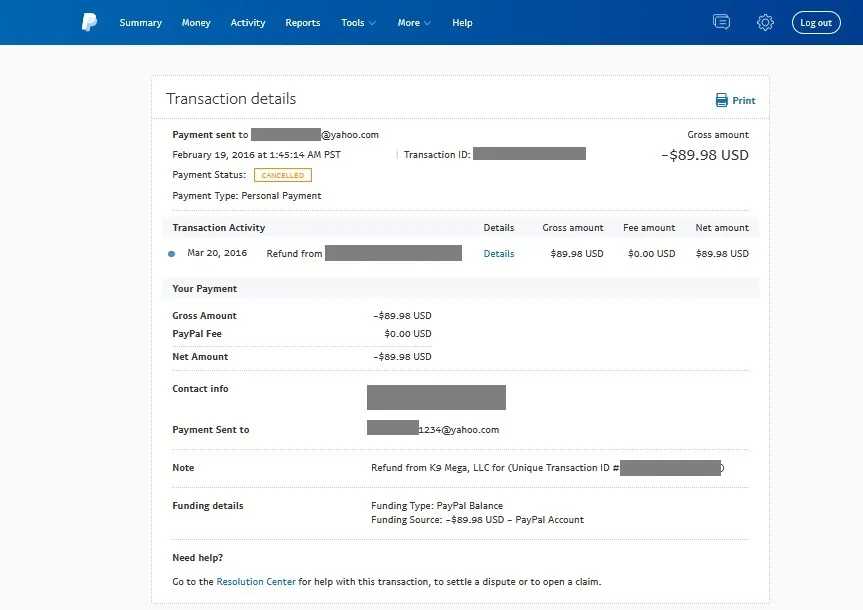This screenshot has width=863, height=610.
Task: Follow the Resolution Center link
Action: click(256, 581)
